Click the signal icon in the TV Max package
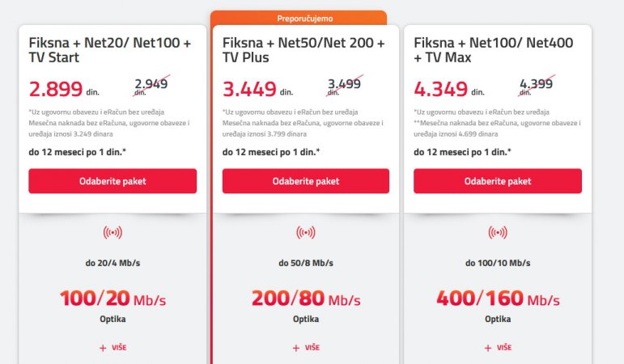Image resolution: width=624 pixels, height=364 pixels. pos(498,232)
